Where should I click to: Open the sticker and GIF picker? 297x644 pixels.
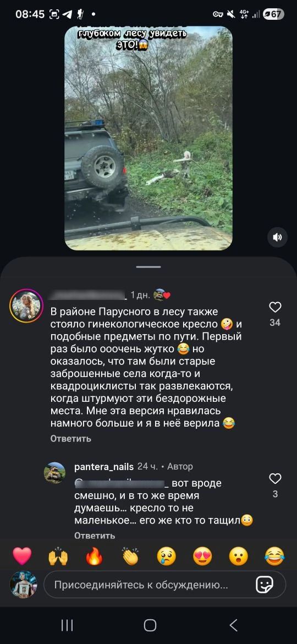point(265,585)
